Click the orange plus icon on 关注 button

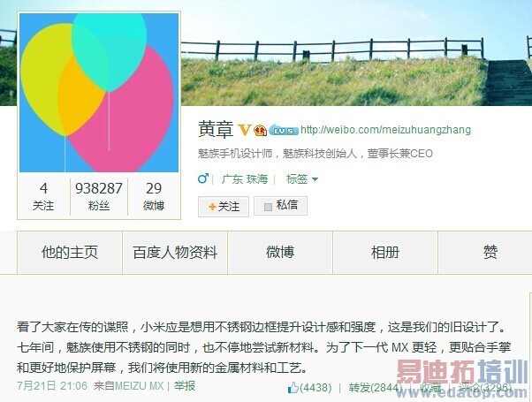(212, 207)
